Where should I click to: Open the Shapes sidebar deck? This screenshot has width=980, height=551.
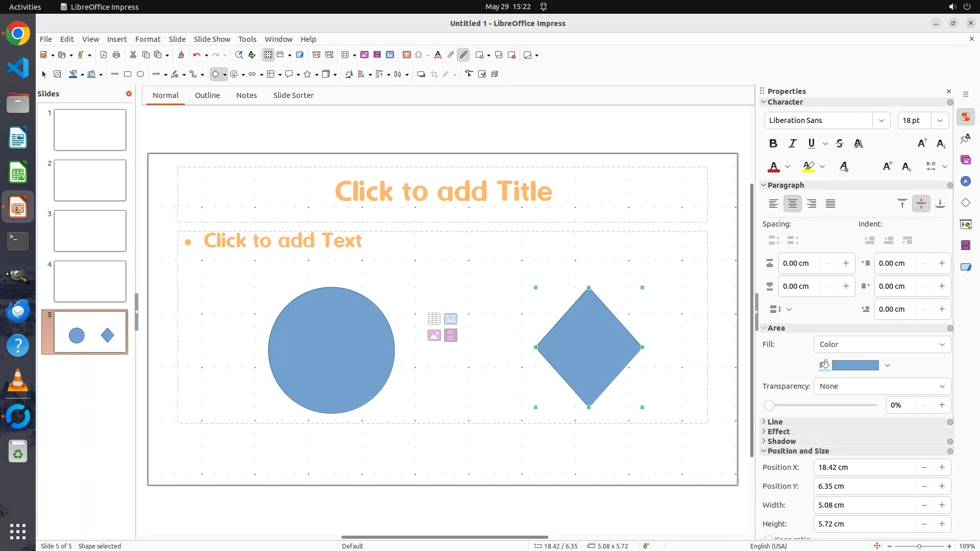[x=965, y=203]
